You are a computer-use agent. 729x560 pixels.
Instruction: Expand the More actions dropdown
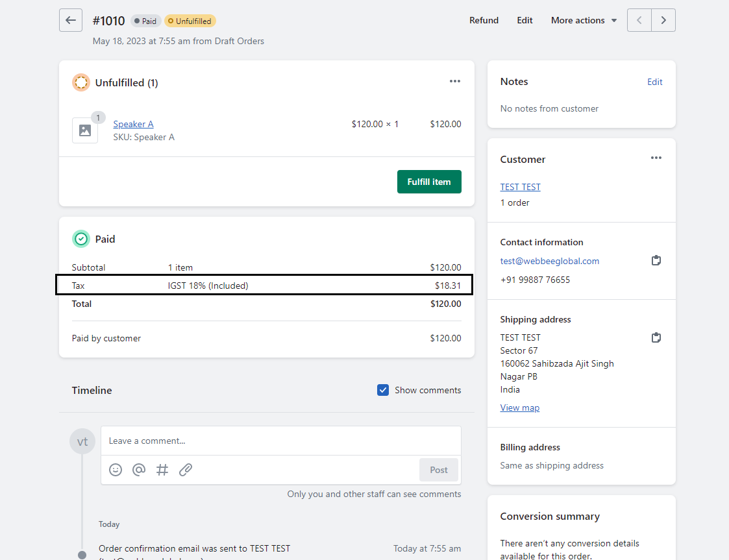coord(584,20)
